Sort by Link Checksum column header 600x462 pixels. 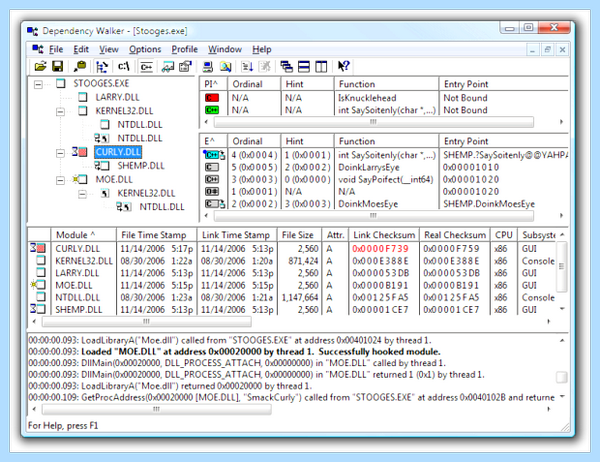pyautogui.click(x=384, y=235)
